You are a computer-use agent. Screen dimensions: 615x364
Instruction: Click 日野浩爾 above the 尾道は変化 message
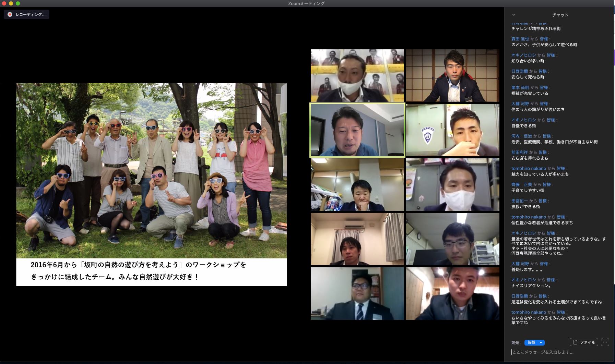(x=520, y=296)
